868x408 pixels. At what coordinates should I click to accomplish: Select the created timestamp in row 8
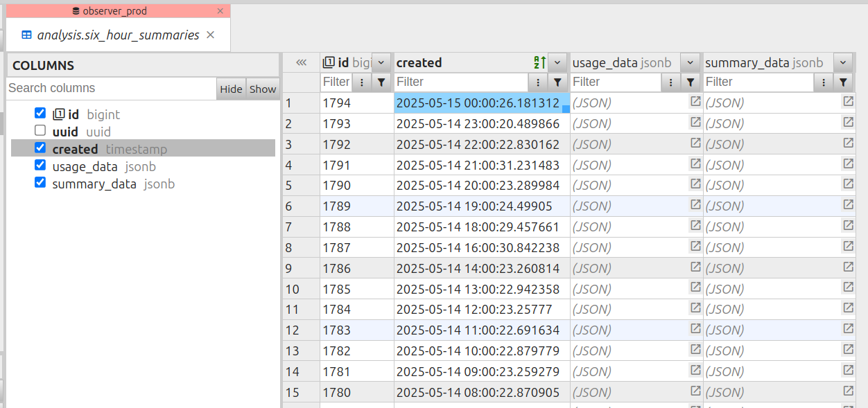[478, 247]
